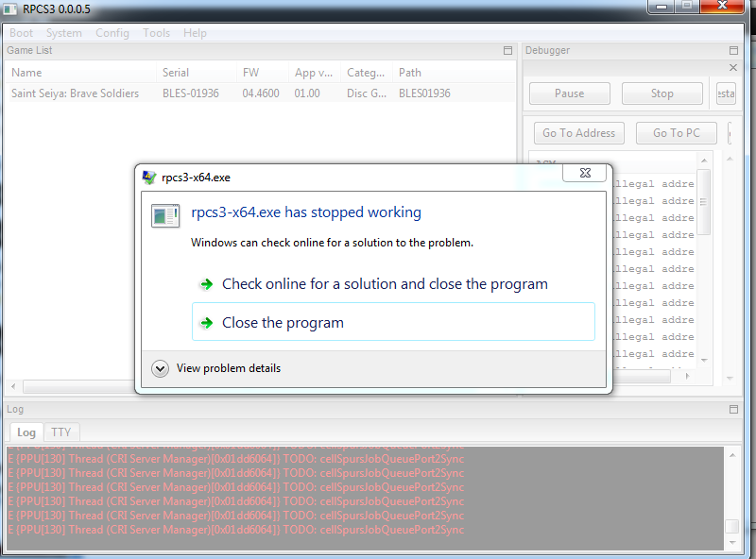Choose Close the program option

click(x=393, y=322)
